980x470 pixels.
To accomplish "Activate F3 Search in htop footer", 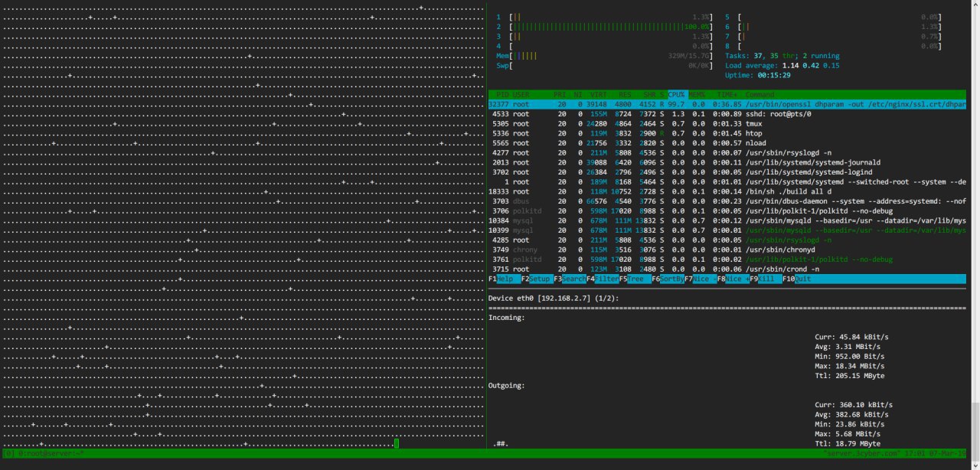I will pos(568,279).
